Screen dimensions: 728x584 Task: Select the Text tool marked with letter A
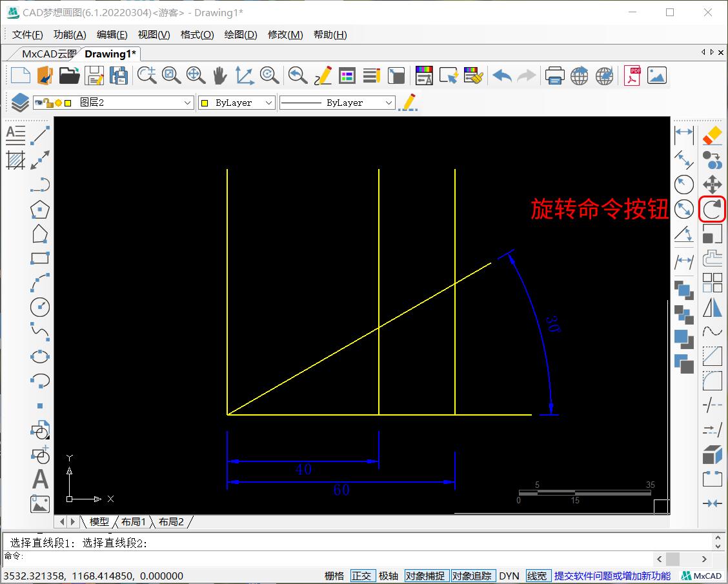pos(40,479)
